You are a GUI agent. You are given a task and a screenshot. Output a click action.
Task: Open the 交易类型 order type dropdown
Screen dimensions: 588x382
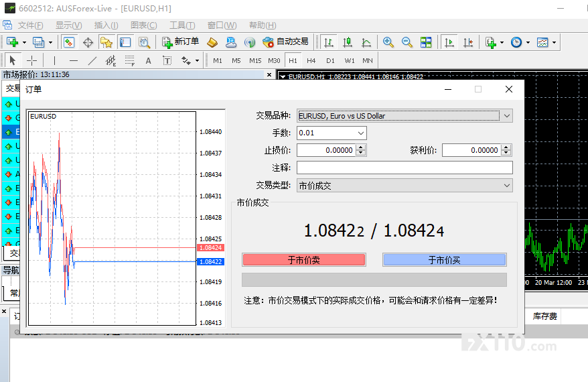point(405,186)
